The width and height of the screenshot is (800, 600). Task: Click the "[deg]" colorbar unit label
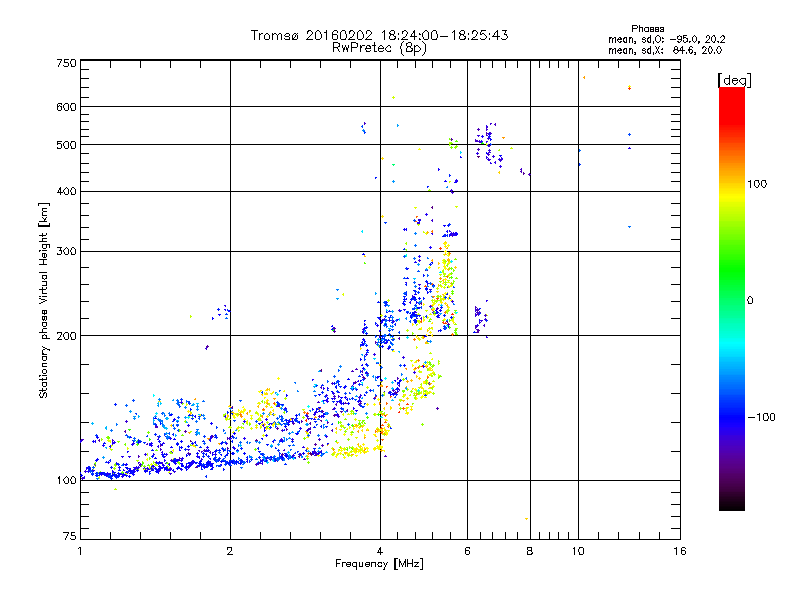pyautogui.click(x=734, y=80)
